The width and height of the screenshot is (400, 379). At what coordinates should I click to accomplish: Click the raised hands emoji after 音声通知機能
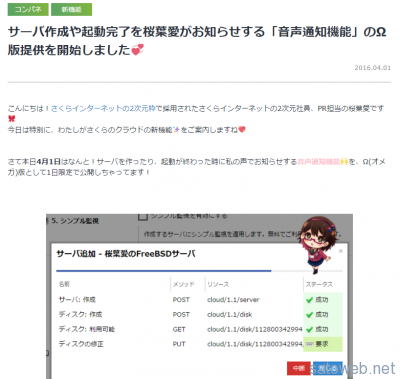344,162
